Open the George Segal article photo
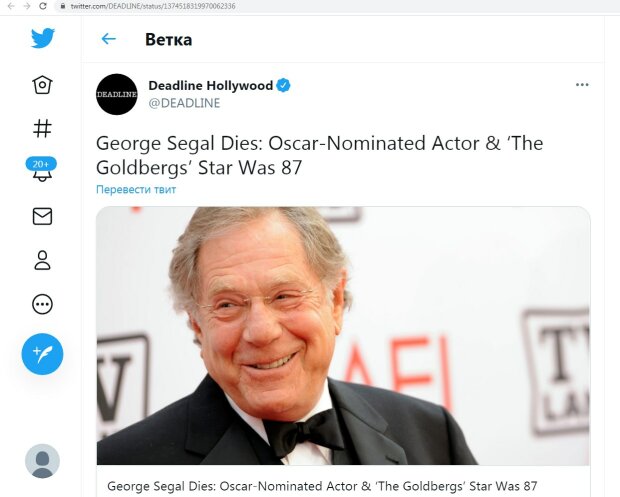This screenshot has width=620, height=497. 343,336
